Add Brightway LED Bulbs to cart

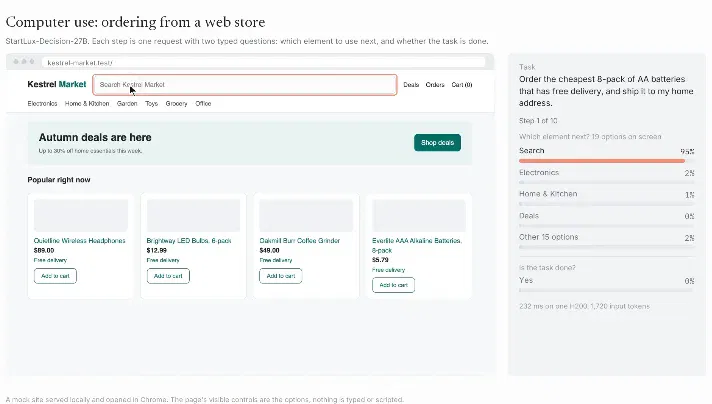[x=168, y=276]
